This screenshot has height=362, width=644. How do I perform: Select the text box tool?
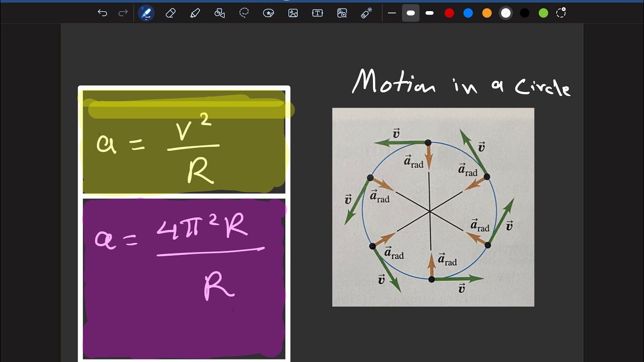tap(317, 13)
